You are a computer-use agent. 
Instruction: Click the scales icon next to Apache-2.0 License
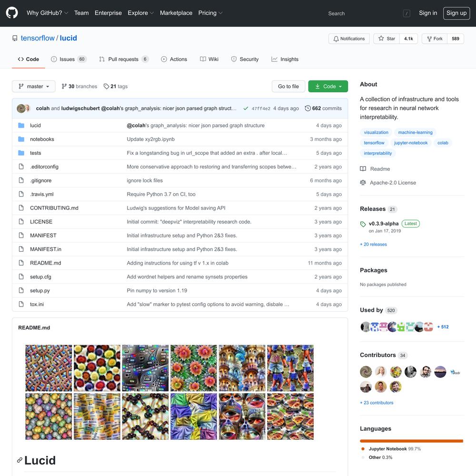[363, 182]
